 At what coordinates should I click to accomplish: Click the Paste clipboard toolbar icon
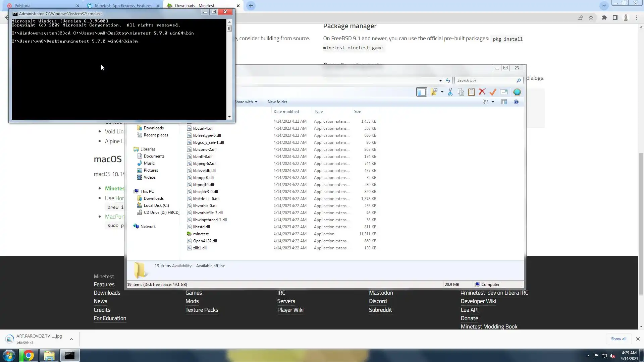(471, 92)
